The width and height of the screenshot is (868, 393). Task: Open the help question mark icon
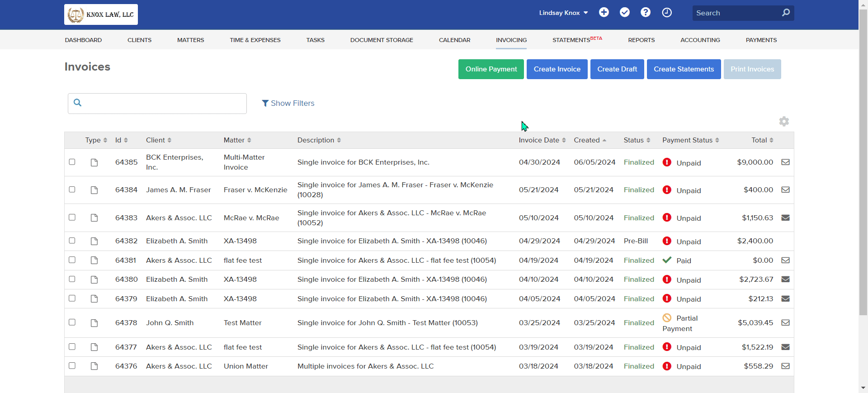646,12
